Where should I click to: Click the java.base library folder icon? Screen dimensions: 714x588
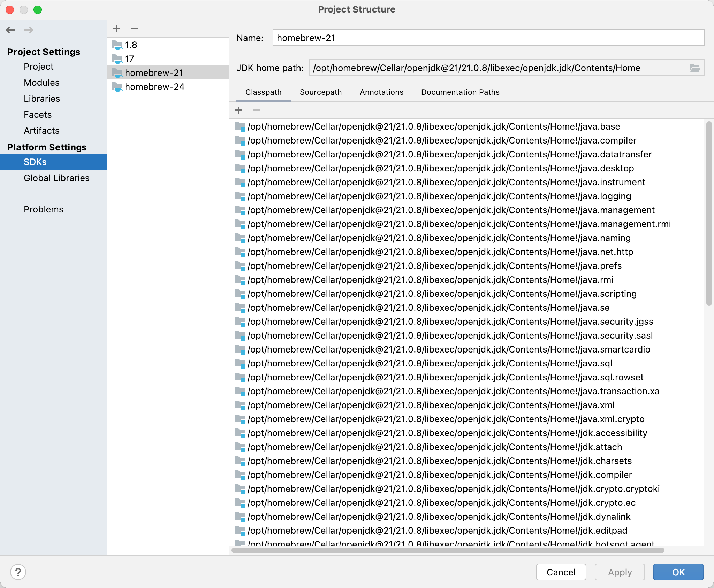240,126
